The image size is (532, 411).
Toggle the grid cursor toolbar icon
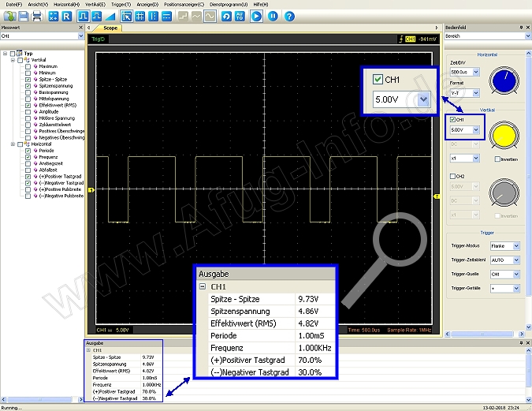click(140, 16)
